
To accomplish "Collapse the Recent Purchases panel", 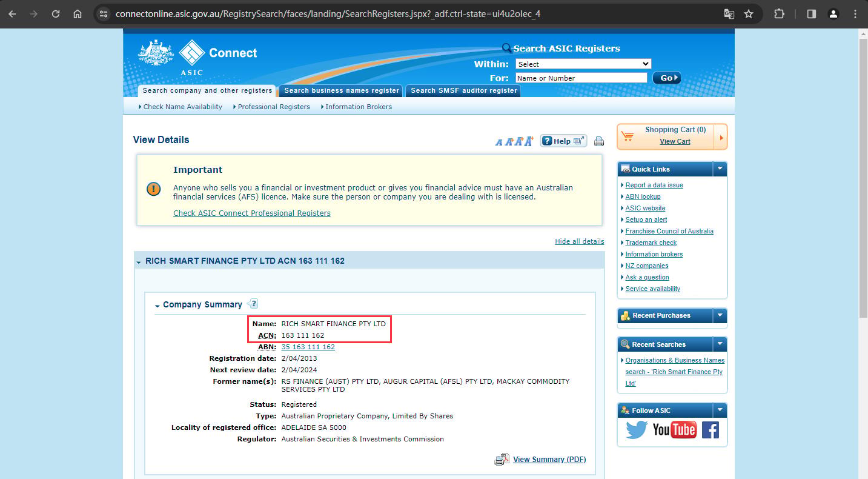I will (x=720, y=315).
